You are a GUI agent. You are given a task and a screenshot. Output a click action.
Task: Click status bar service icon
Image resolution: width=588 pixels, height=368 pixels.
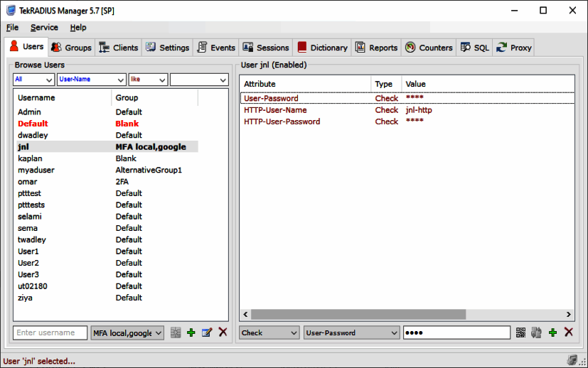(x=572, y=360)
